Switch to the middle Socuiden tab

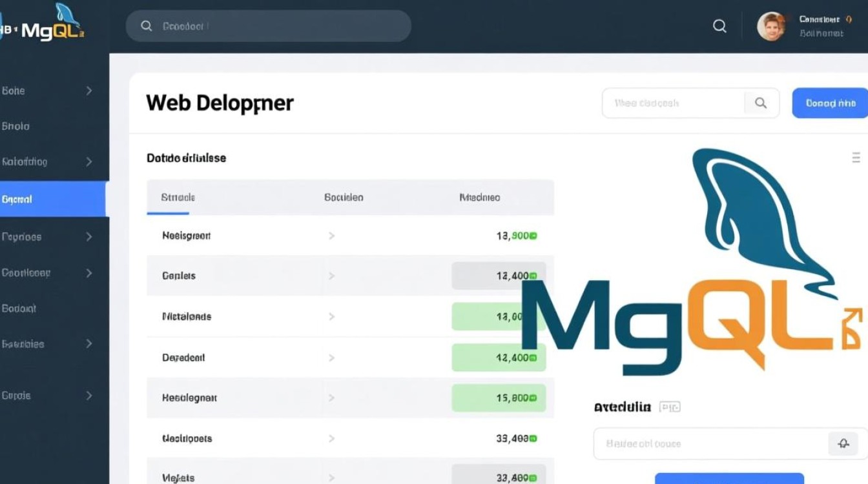[x=344, y=197]
